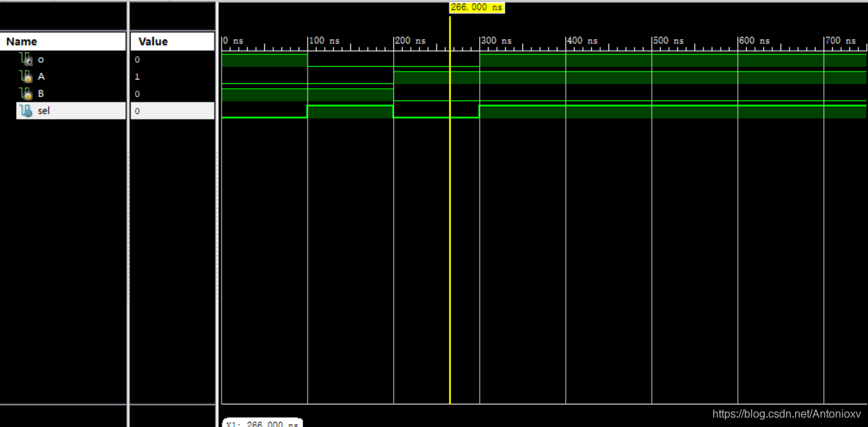The width and height of the screenshot is (868, 427).
Task: Click the sel waveform at its rising edge
Action: (x=308, y=111)
